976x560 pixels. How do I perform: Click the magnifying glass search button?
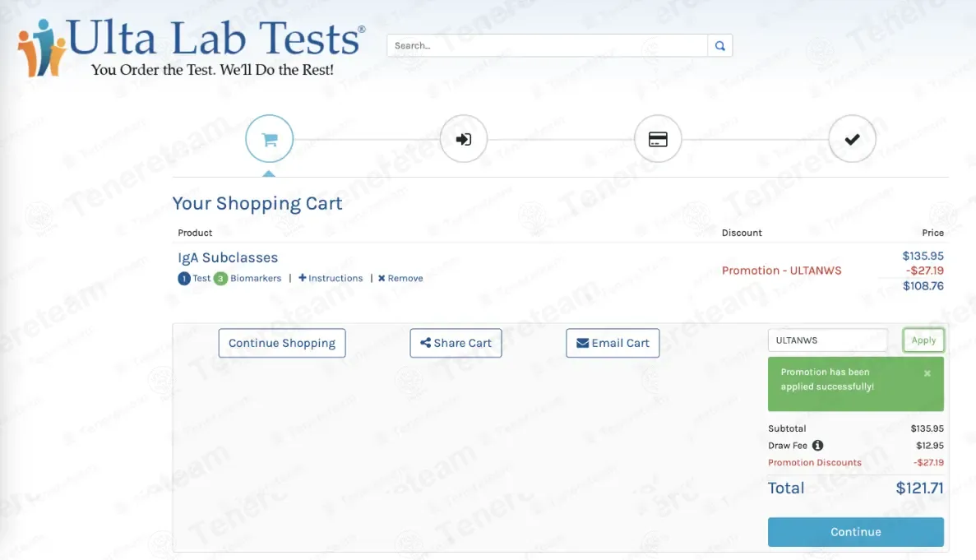[719, 46]
